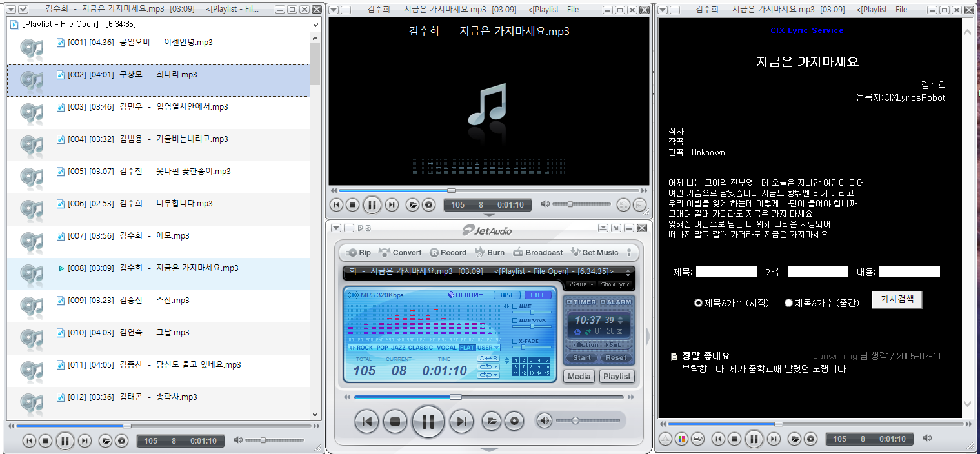Click the Show Lyric button
This screenshot has height=454, width=980.
coord(614,284)
